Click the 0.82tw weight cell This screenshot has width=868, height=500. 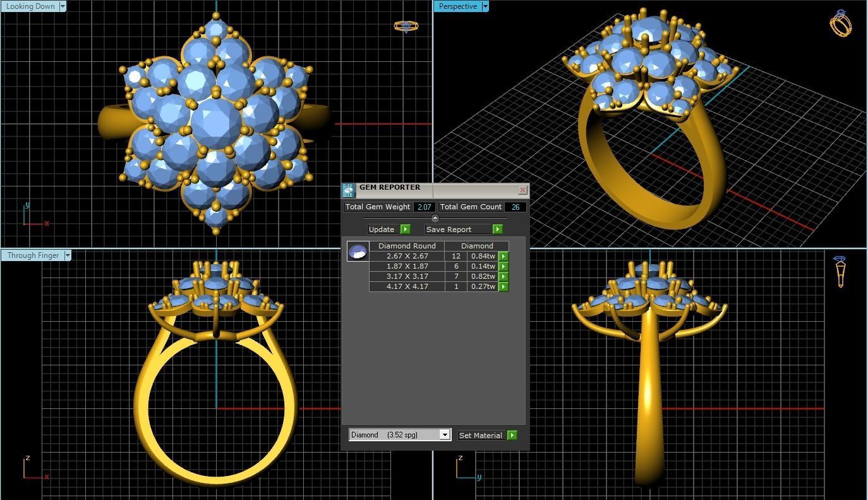(483, 276)
